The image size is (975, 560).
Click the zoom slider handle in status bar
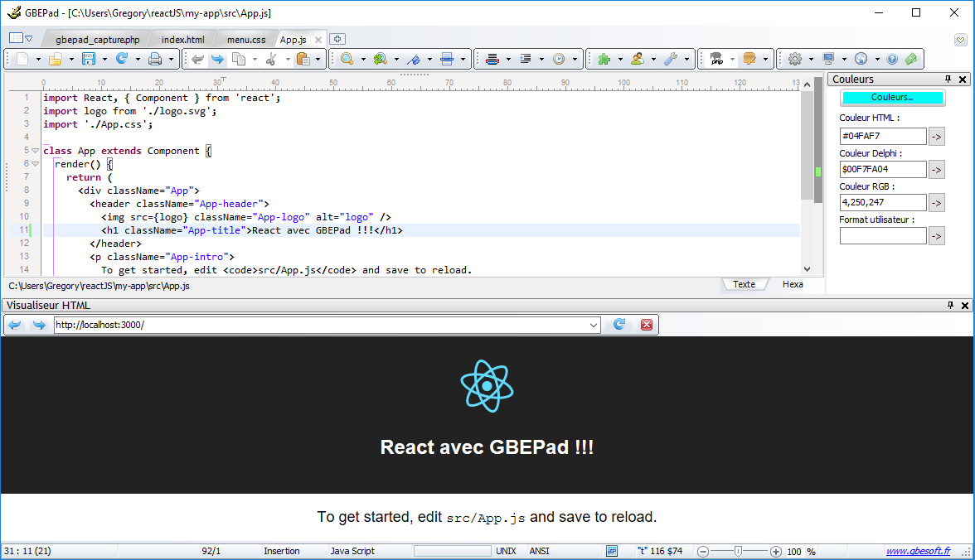[738, 551]
